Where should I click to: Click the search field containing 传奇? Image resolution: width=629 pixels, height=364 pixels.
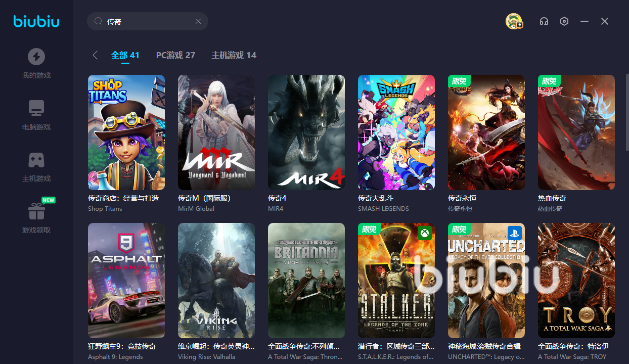tap(148, 21)
